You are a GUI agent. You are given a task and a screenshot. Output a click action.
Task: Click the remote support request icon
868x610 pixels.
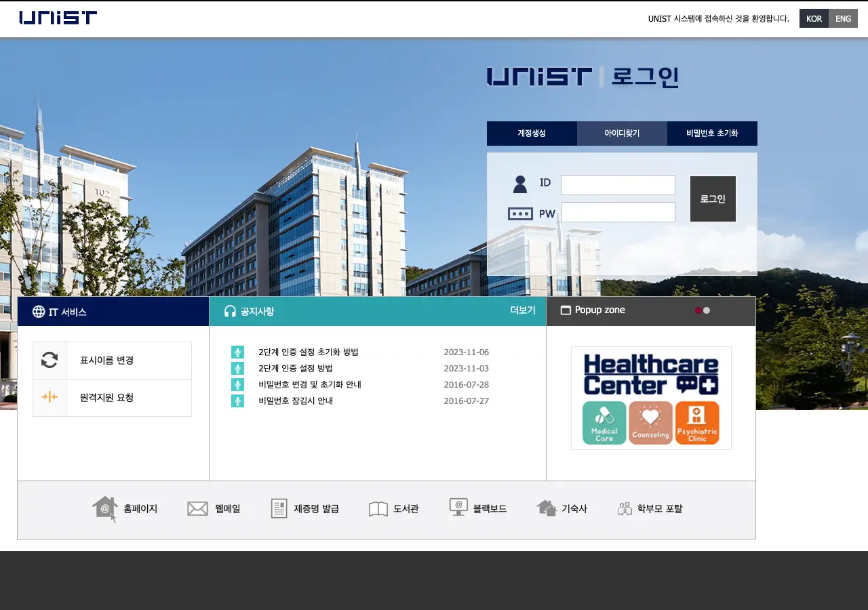click(50, 397)
